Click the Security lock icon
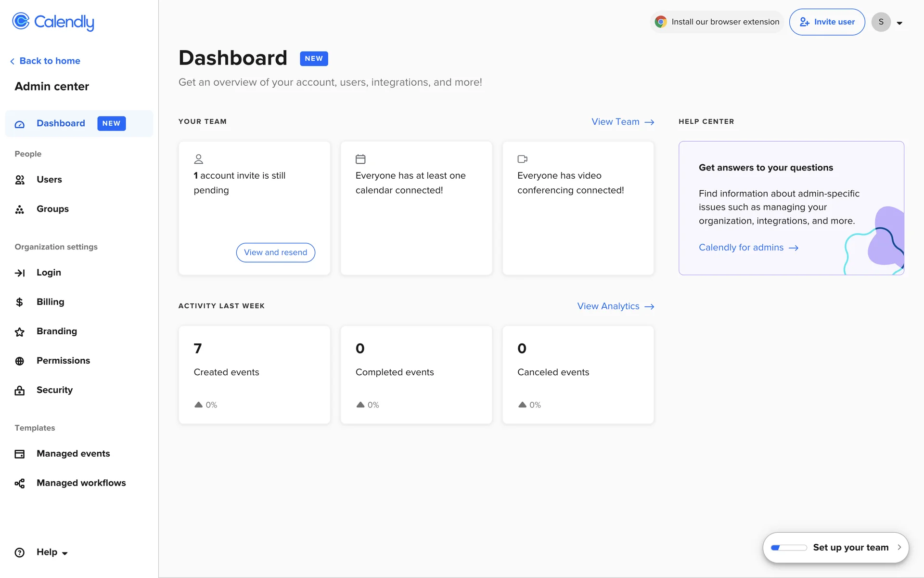 20,390
